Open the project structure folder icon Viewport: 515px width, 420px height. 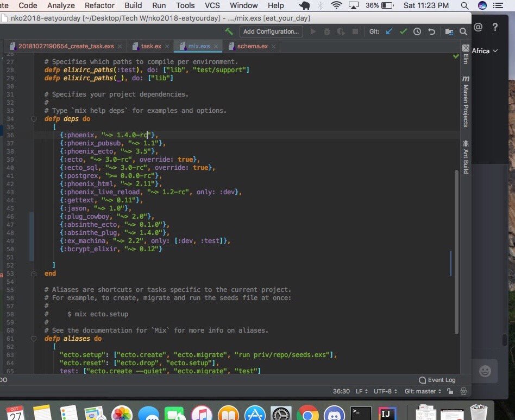449,31
